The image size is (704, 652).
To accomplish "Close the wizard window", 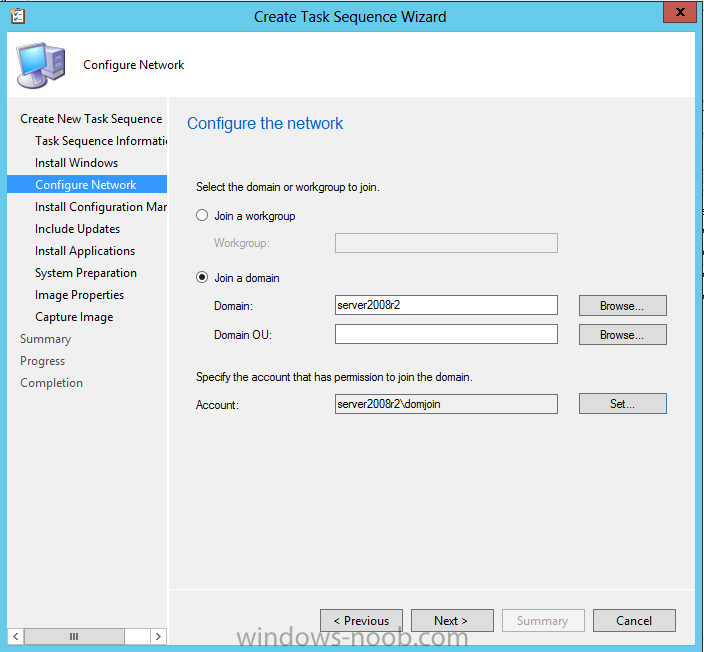I will tap(680, 12).
